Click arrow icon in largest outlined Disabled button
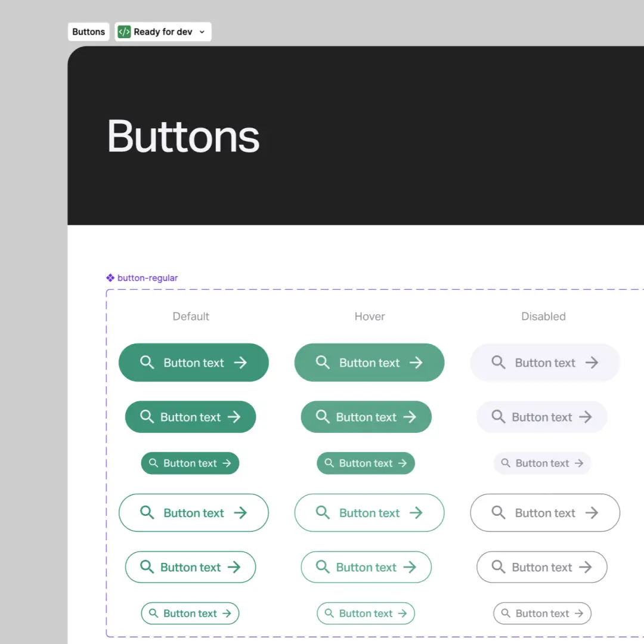Viewport: 644px width, 644px height. tap(592, 513)
